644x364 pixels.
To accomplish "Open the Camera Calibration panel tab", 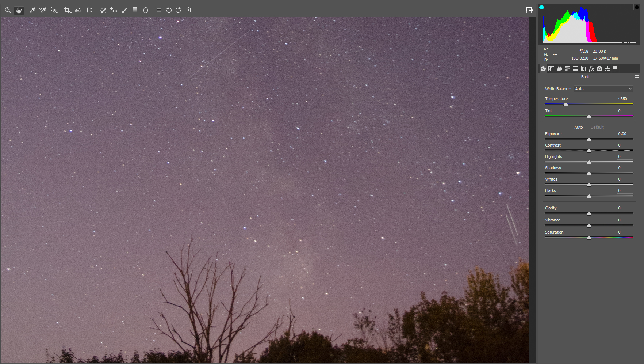I will (599, 69).
